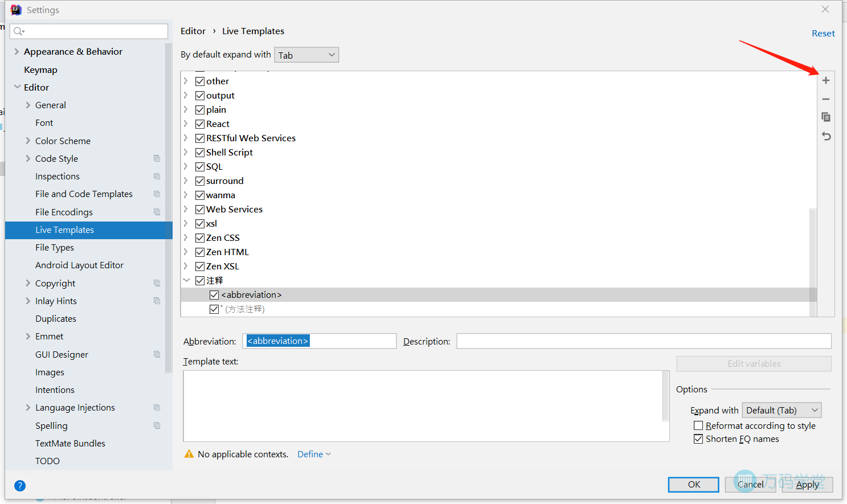The height and width of the screenshot is (504, 847).
Task: Click the project-level icon beside Language Injections
Action: [x=157, y=408]
